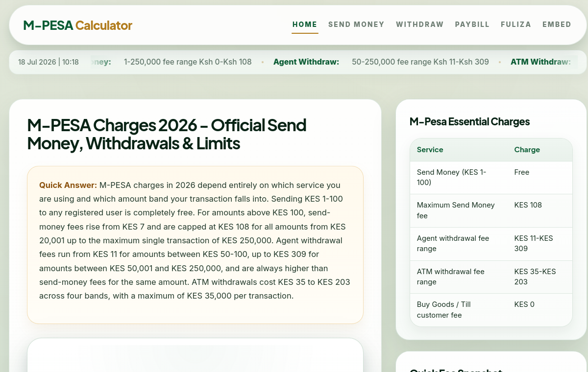588x372 pixels.
Task: Click the 'Agent Withdraw:' ticker label
Action: 306,62
